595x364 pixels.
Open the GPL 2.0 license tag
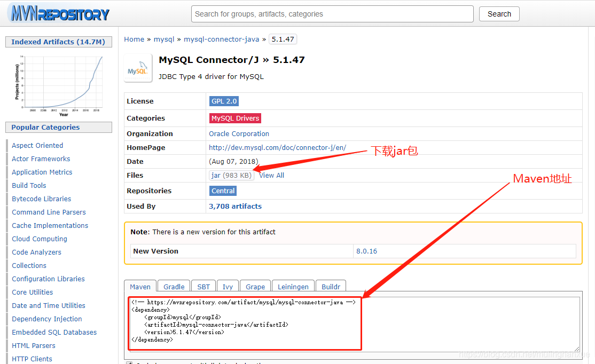point(224,101)
